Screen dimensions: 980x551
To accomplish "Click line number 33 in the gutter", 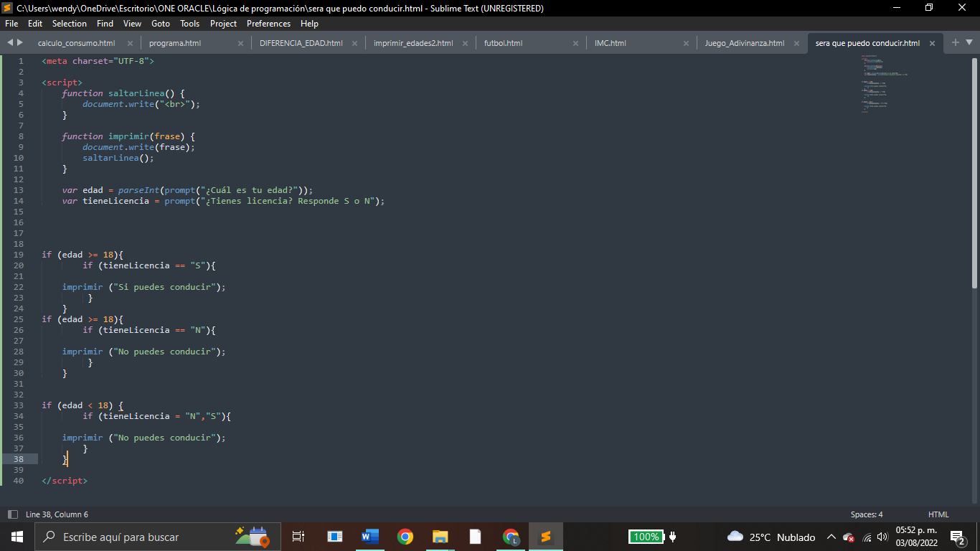I will tap(19, 405).
